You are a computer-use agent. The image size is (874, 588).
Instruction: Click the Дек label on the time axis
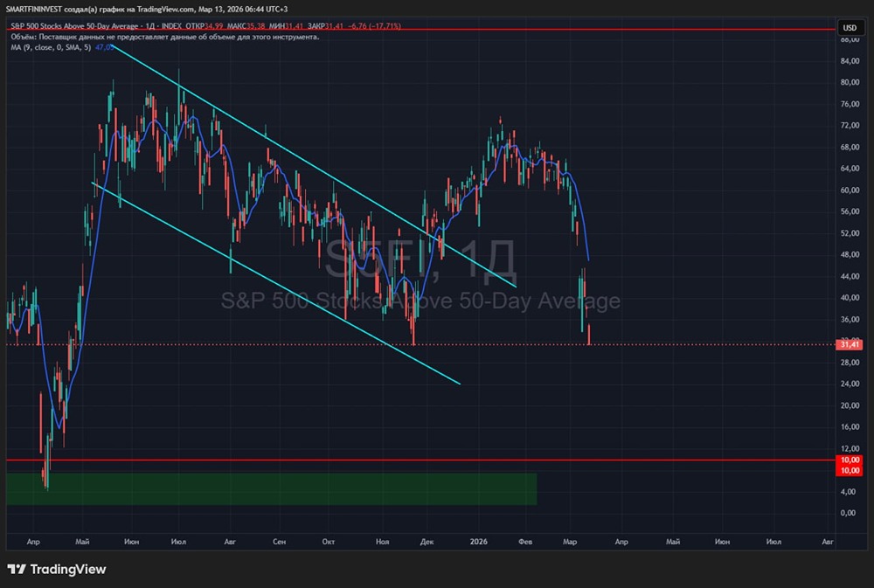tap(427, 542)
